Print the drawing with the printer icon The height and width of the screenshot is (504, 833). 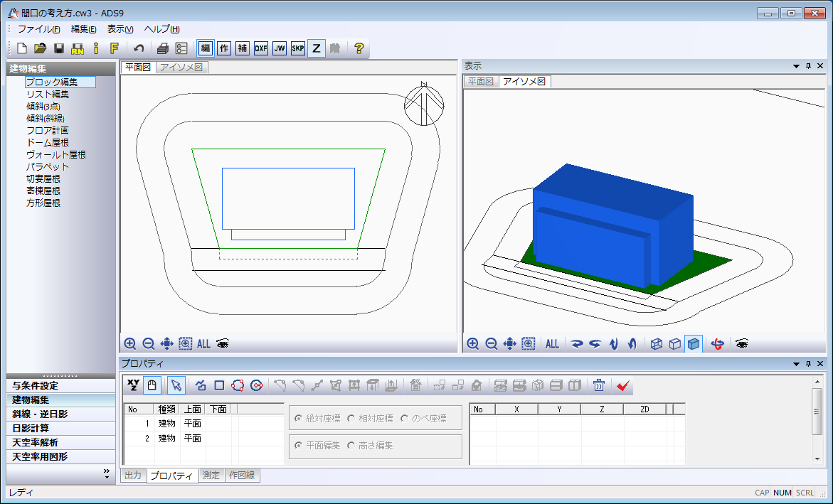(x=163, y=48)
